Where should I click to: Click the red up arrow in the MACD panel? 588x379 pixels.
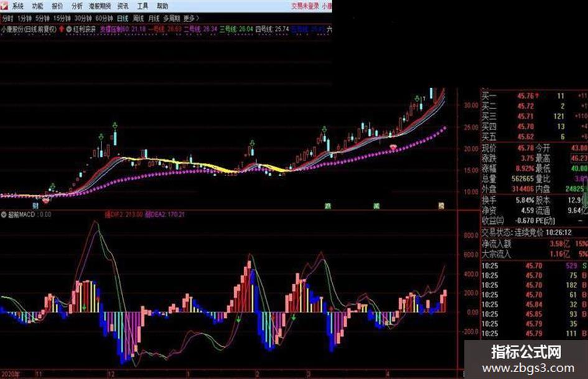331,309
